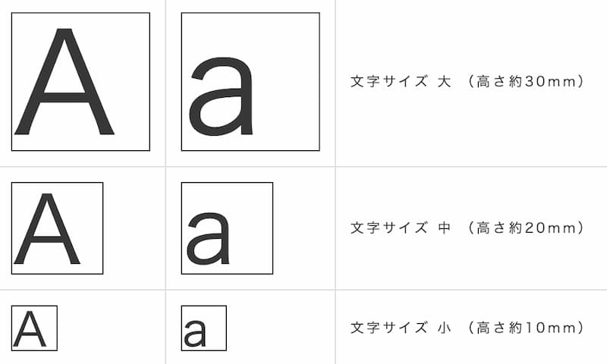Click the large uppercase A glyph

tap(64, 82)
